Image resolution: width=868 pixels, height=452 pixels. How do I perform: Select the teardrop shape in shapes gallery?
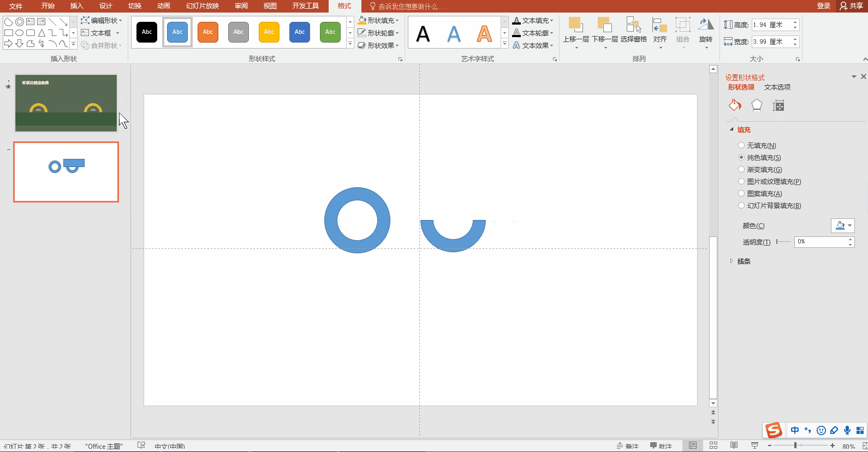point(9,22)
